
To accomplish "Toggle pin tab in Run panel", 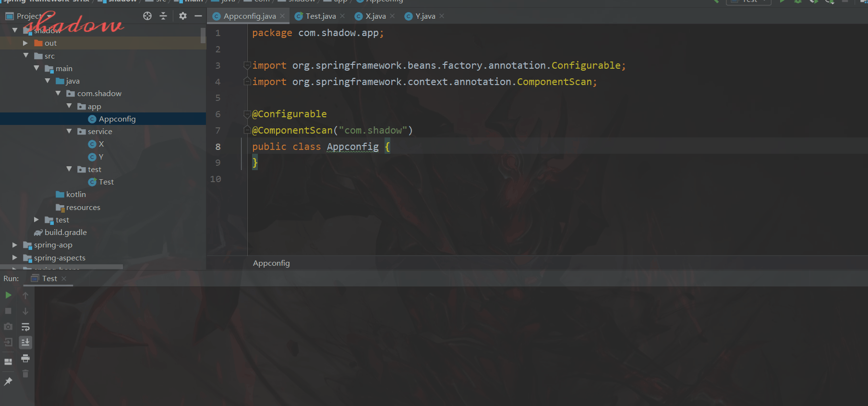I will [x=8, y=381].
